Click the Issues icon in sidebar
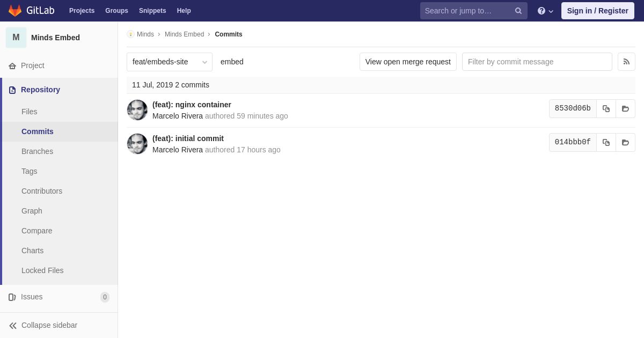 click(x=12, y=297)
